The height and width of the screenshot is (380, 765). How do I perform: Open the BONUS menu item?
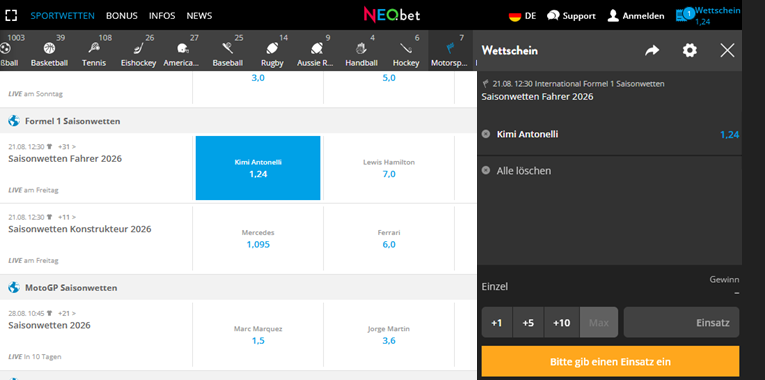click(121, 16)
